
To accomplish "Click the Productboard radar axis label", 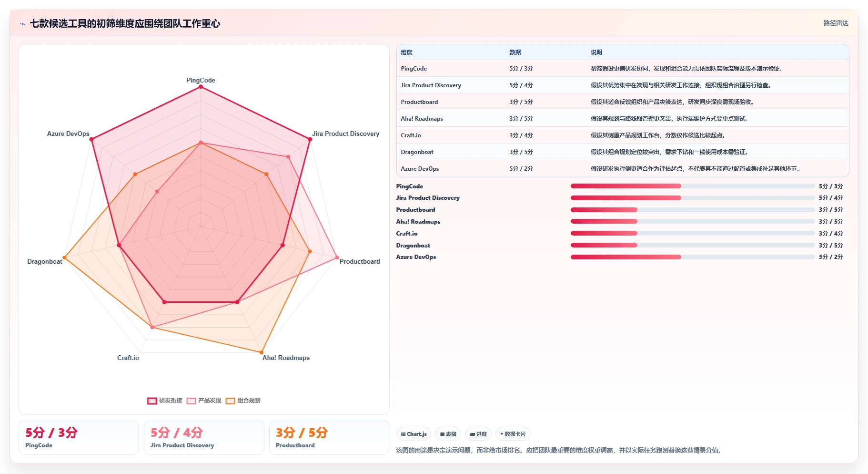I will (360, 261).
